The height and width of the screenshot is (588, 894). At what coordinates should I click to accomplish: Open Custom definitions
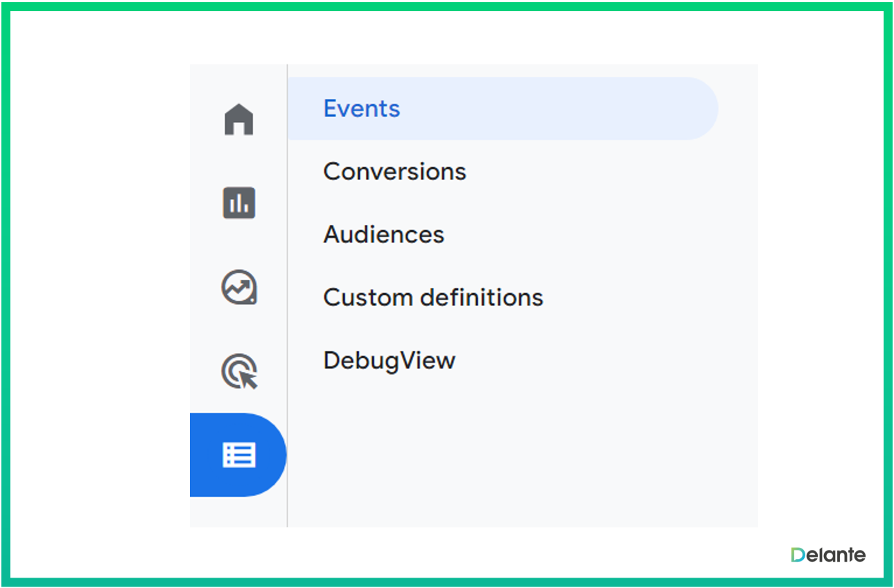click(x=433, y=298)
